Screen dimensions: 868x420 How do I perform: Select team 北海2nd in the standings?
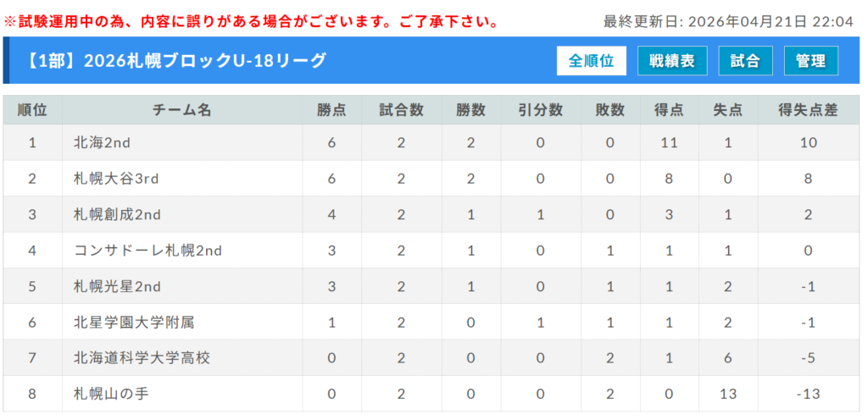coord(102,142)
